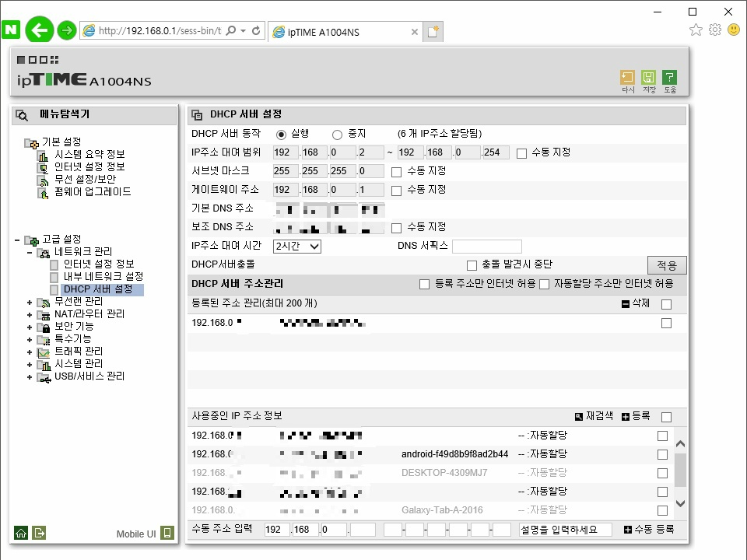The image size is (747, 560).
Task: Check the android-f49d8b9f8ad2b44 row checkbox
Action: point(662,454)
